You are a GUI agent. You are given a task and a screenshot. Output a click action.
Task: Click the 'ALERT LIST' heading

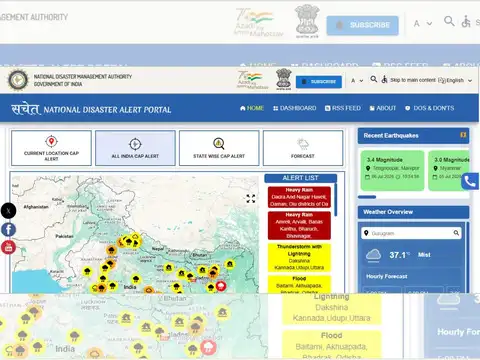coord(300,178)
